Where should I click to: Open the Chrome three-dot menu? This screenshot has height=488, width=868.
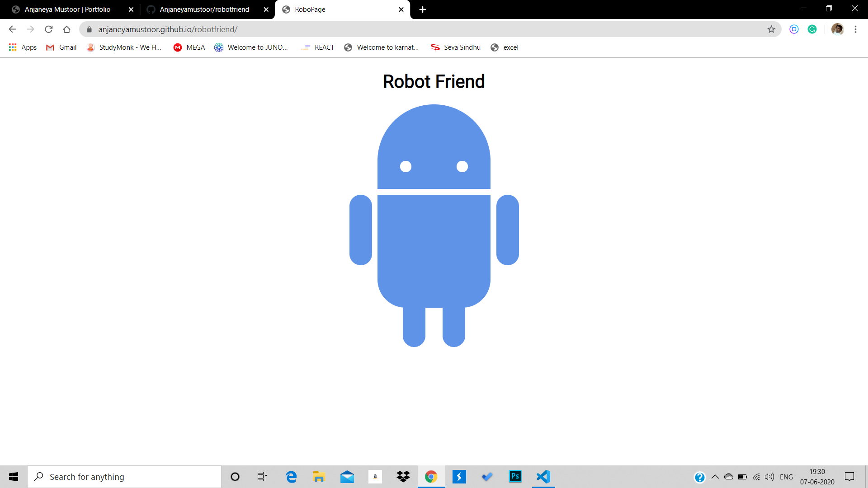pos(855,29)
